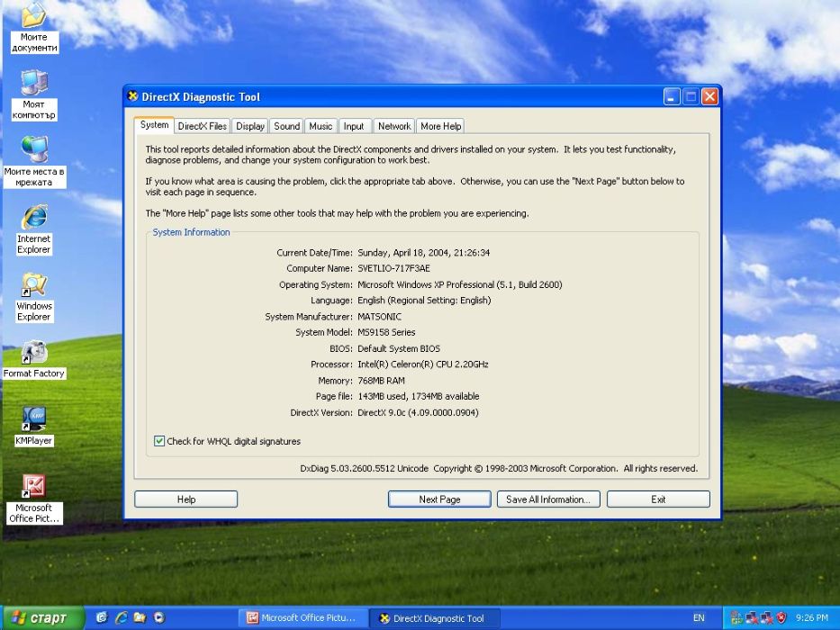Click '143MB used, 1734MB available' text
Image resolution: width=840 pixels, height=630 pixels.
419,396
